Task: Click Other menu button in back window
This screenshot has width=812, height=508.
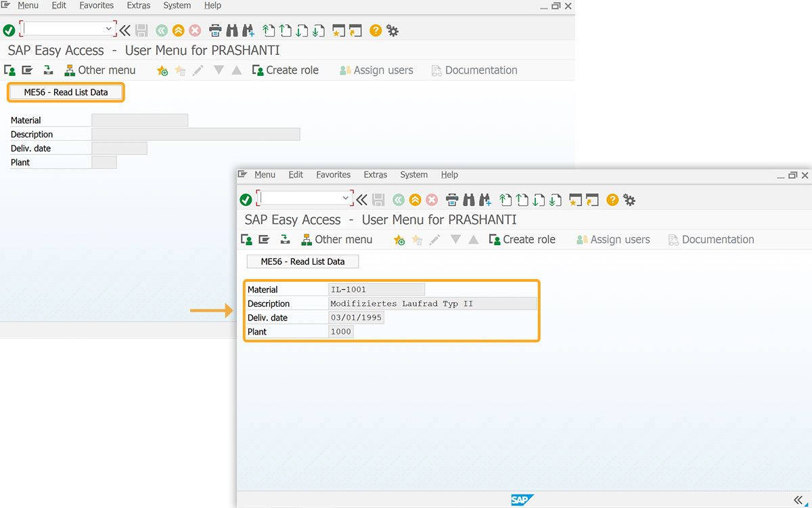Action: [99, 70]
